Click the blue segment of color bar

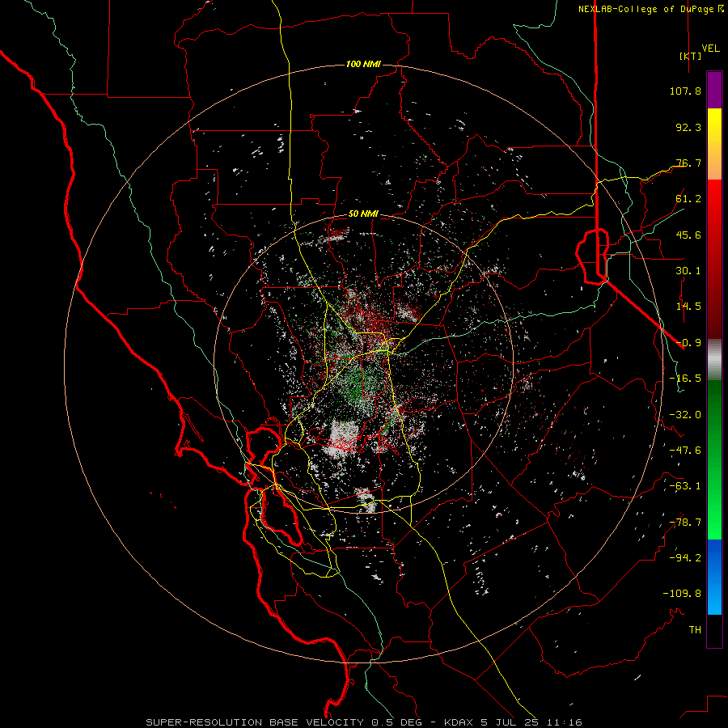tap(714, 577)
